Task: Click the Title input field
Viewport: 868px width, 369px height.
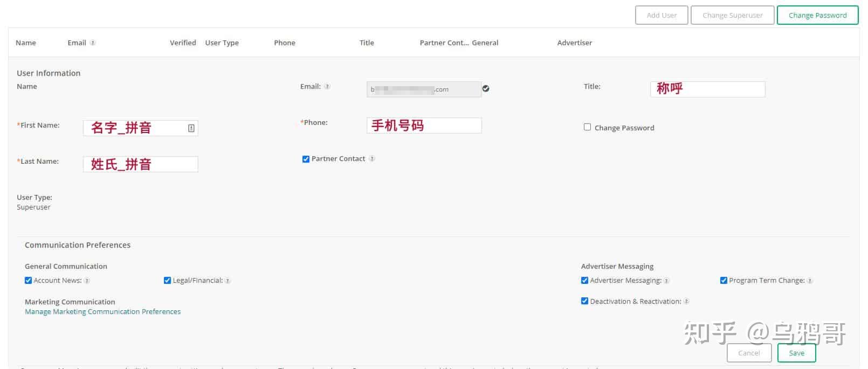Action: [707, 89]
